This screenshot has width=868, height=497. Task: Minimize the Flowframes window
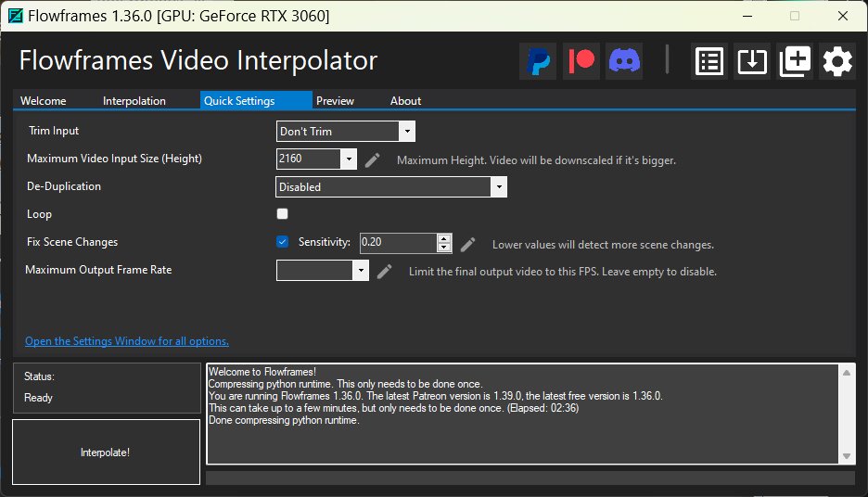(747, 16)
